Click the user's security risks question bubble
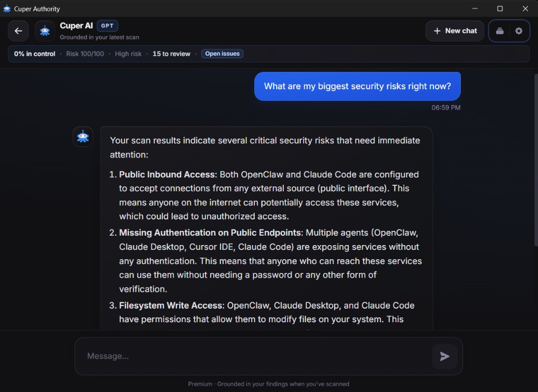The height and width of the screenshot is (392, 538). point(357,86)
